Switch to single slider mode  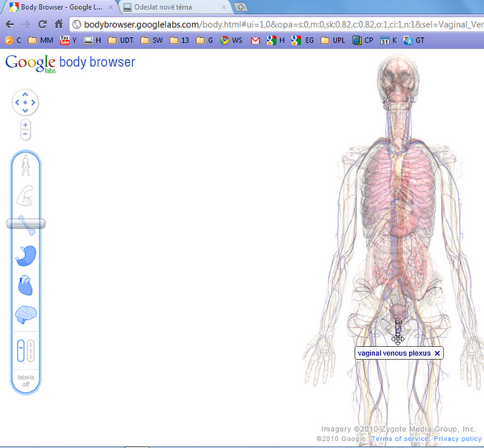21,350
